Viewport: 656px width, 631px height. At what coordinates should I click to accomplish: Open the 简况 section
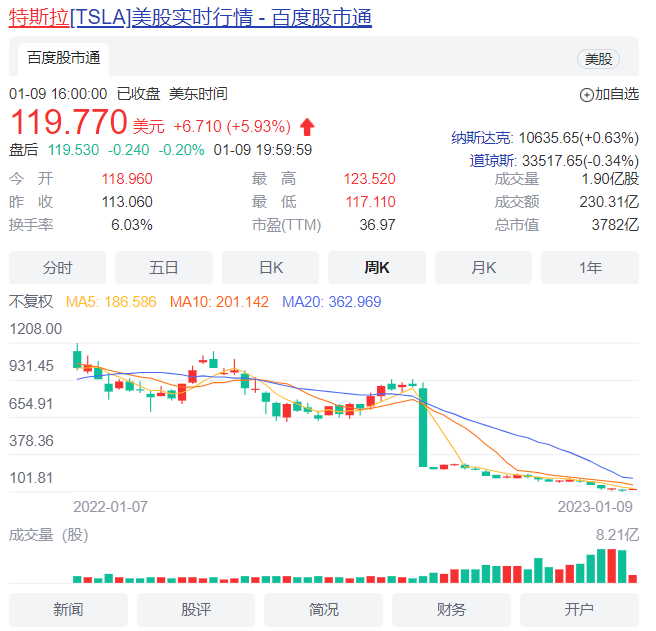pyautogui.click(x=324, y=609)
